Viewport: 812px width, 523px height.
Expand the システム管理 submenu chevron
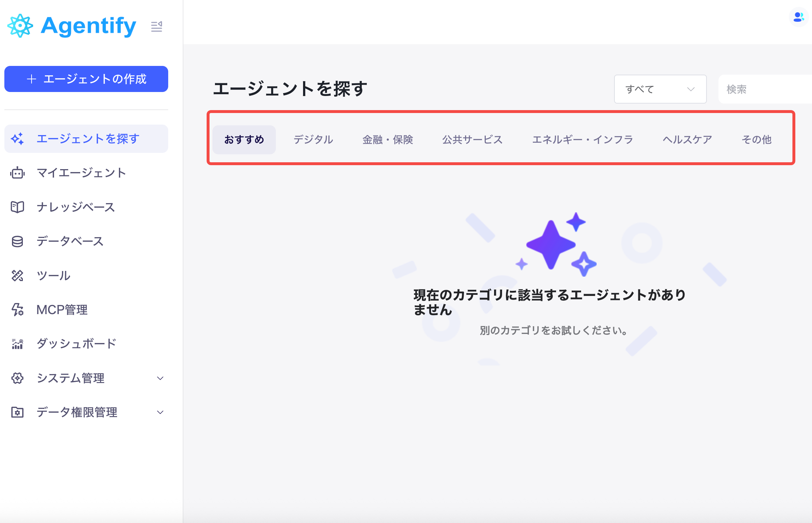tap(160, 378)
